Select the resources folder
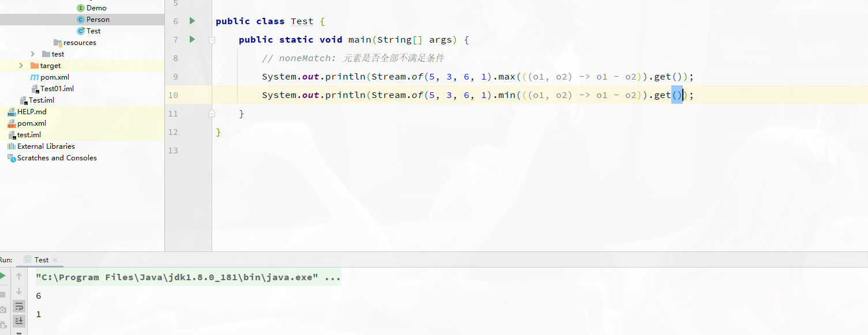 pyautogui.click(x=80, y=42)
